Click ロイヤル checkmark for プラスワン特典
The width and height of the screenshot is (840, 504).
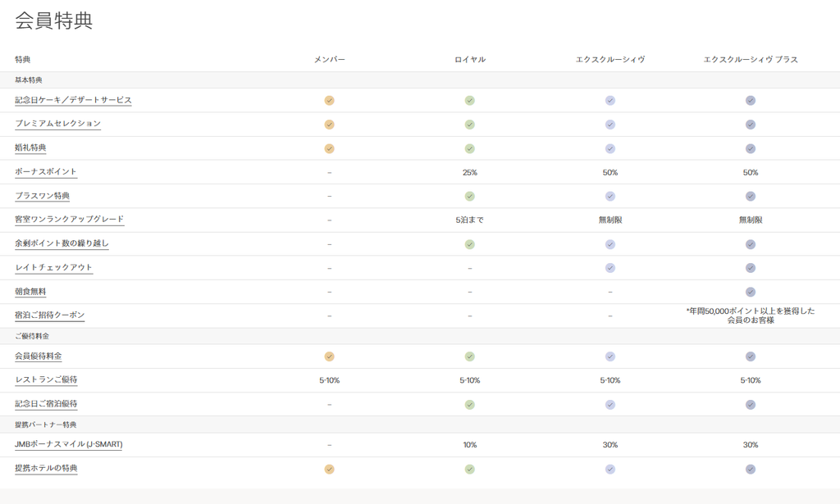coord(470,197)
